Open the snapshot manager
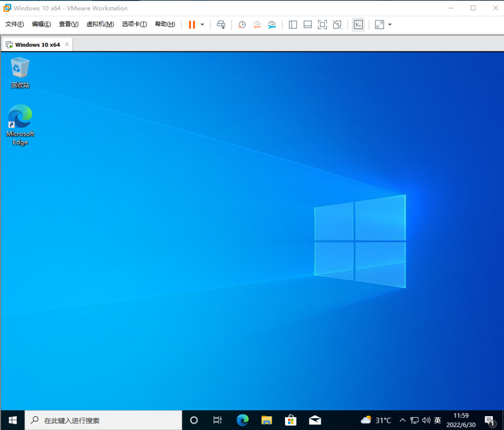Screen dimensions: 504x430 pyautogui.click(x=272, y=24)
